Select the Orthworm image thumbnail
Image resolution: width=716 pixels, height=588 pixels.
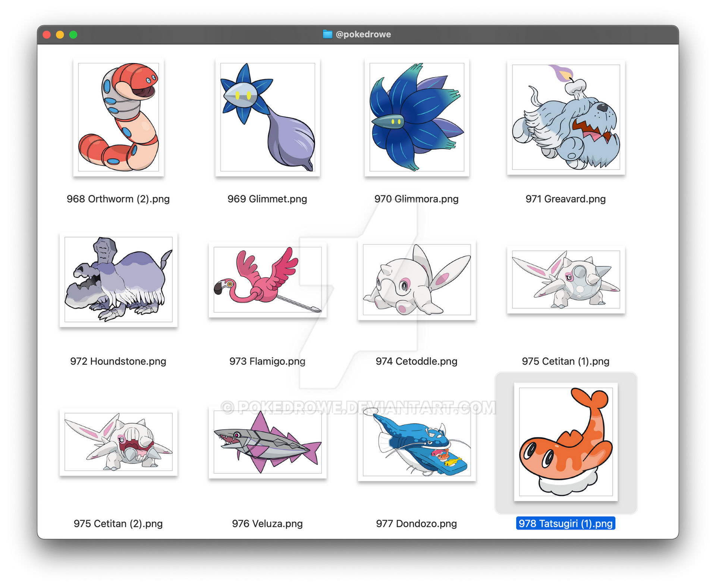118,117
